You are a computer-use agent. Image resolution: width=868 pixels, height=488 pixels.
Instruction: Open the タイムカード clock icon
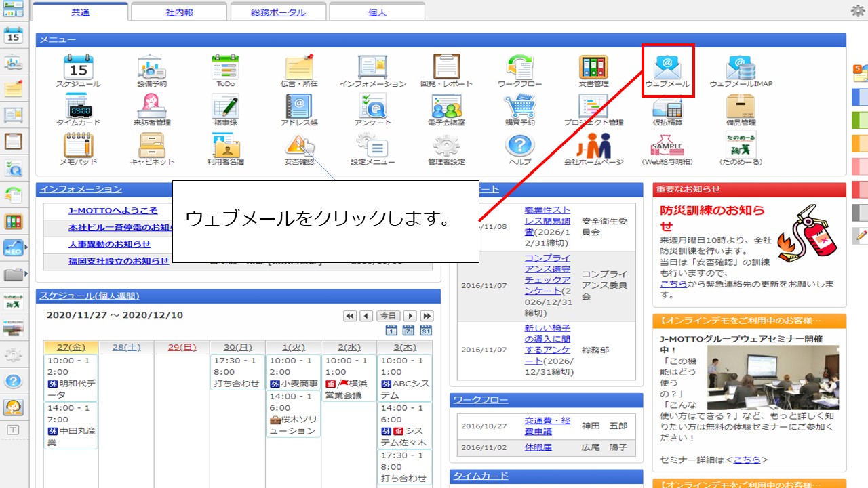(78, 107)
